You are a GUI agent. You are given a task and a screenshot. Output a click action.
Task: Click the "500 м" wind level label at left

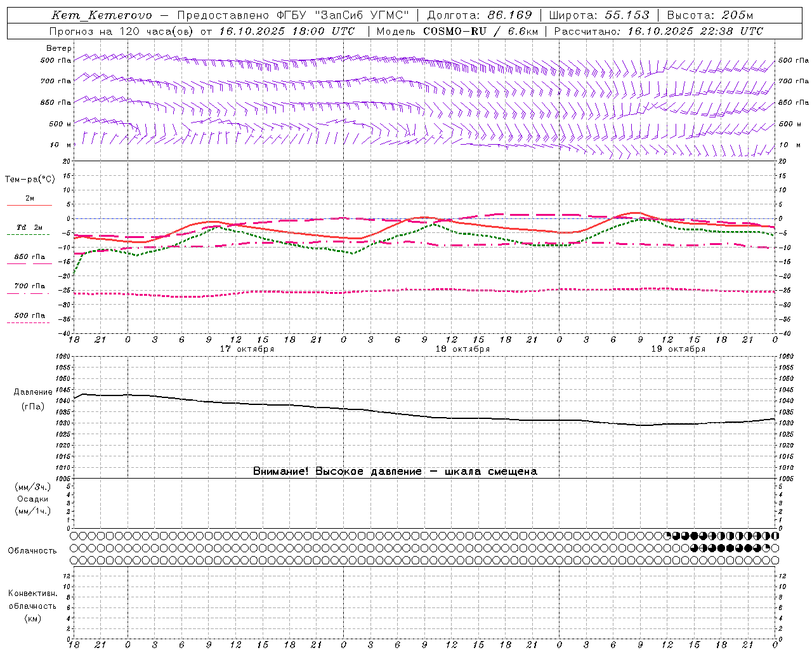point(60,124)
